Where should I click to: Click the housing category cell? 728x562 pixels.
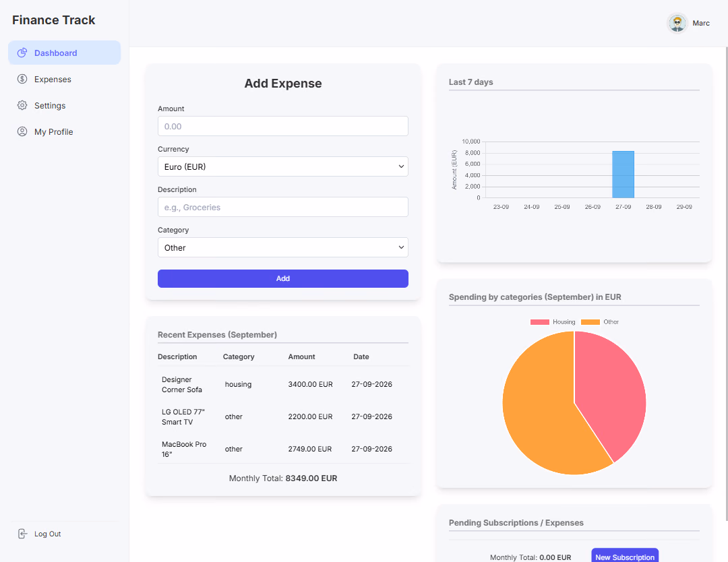238,384
